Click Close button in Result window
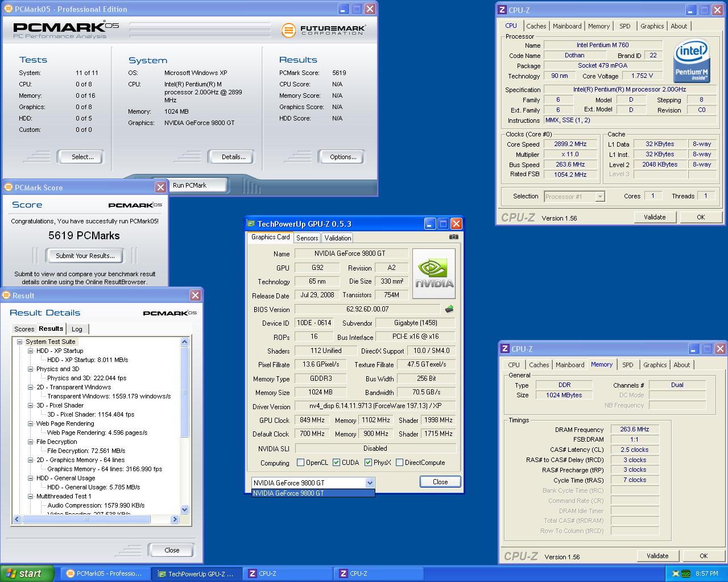 pos(172,550)
